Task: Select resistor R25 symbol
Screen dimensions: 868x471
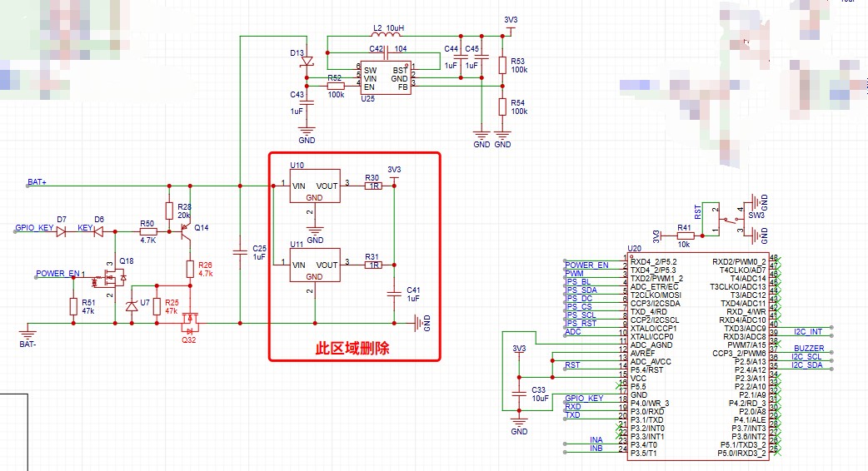Action: [x=157, y=306]
